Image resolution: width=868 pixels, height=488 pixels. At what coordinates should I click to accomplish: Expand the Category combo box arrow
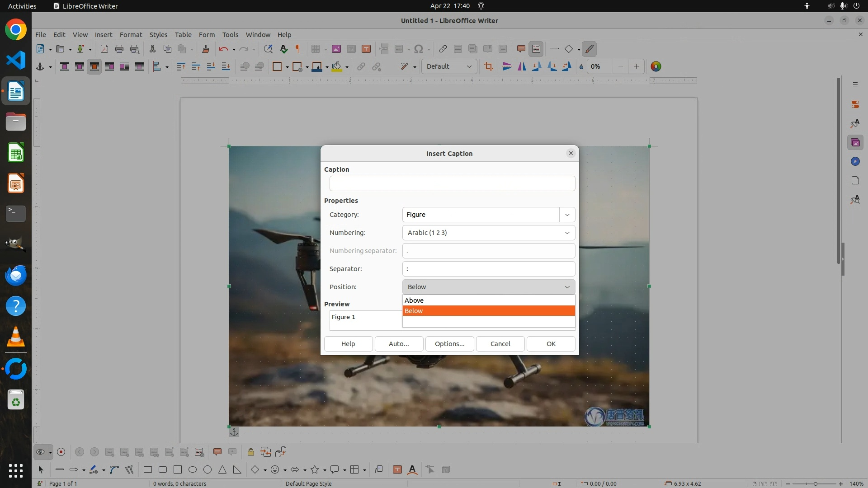567,215
